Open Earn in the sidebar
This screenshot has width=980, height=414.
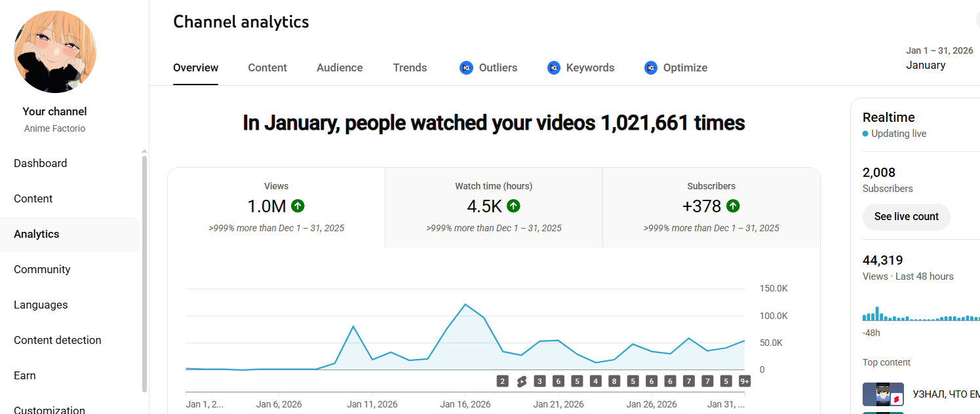point(69,375)
